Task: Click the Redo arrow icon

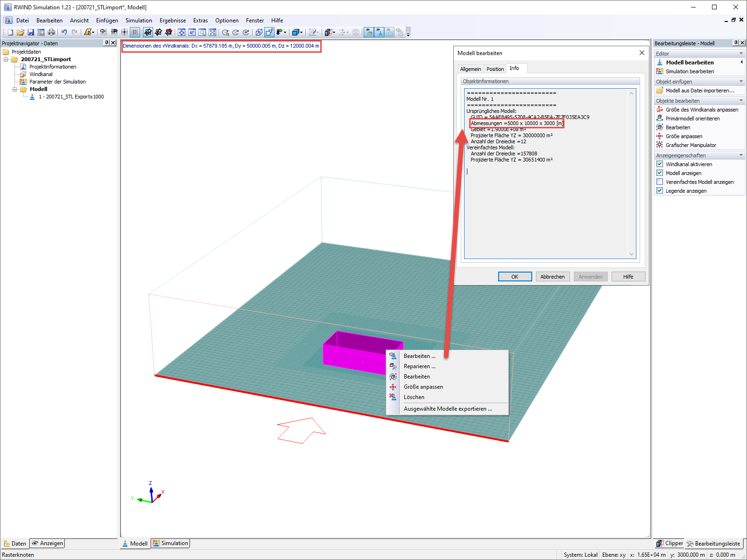Action: pos(74,32)
